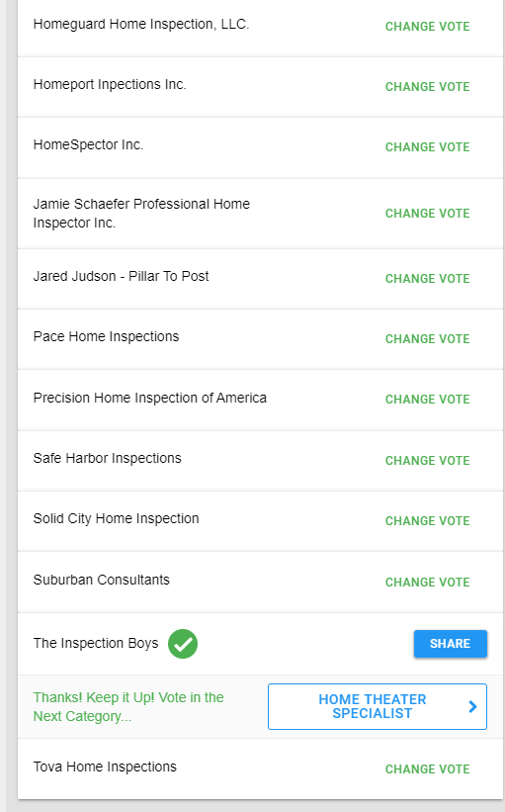The height and width of the screenshot is (812, 505).
Task: Change vote to HomeSpector Inc.
Action: (x=427, y=147)
